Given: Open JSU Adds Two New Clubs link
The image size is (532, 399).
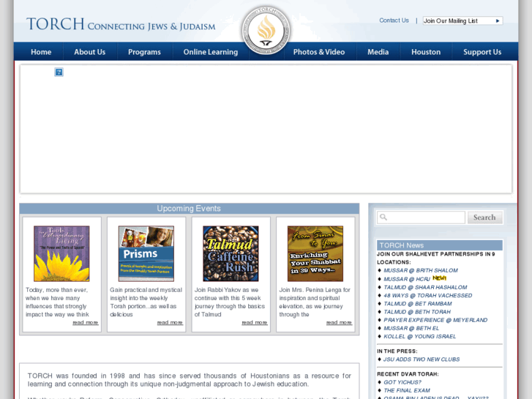Looking at the screenshot, I should 422,359.
